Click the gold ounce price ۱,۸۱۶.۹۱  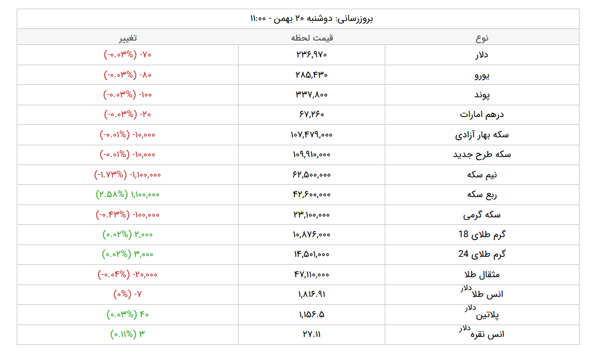click(x=311, y=294)
